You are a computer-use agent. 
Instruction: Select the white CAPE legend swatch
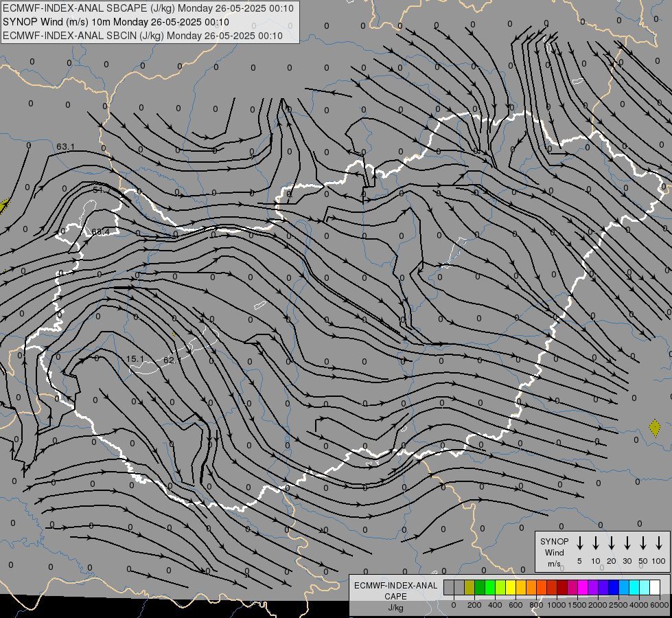[655, 587]
